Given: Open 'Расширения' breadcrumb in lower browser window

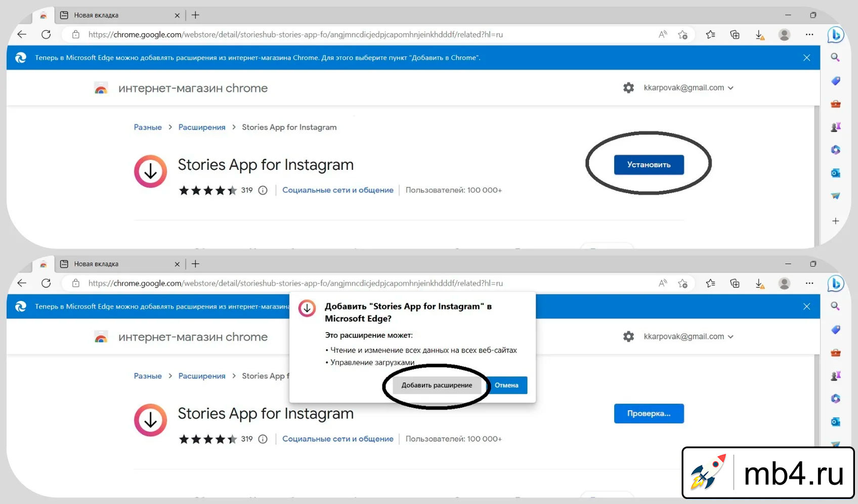Looking at the screenshot, I should pos(202,376).
